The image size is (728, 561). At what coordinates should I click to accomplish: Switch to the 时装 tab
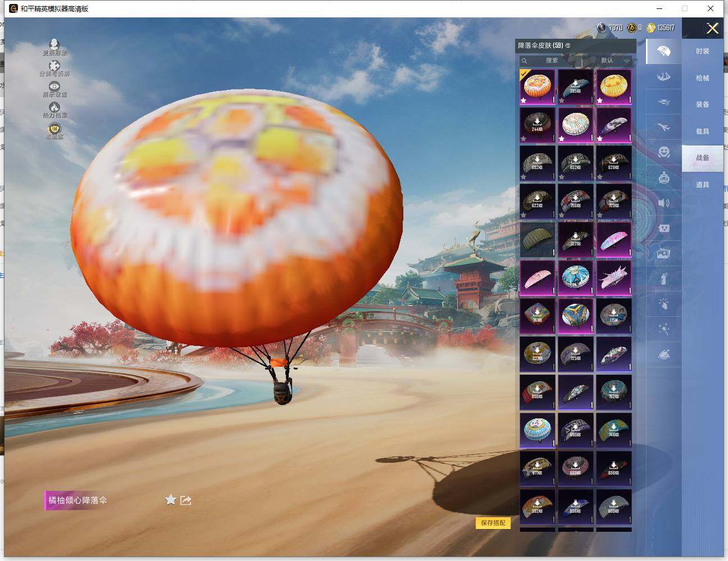702,51
